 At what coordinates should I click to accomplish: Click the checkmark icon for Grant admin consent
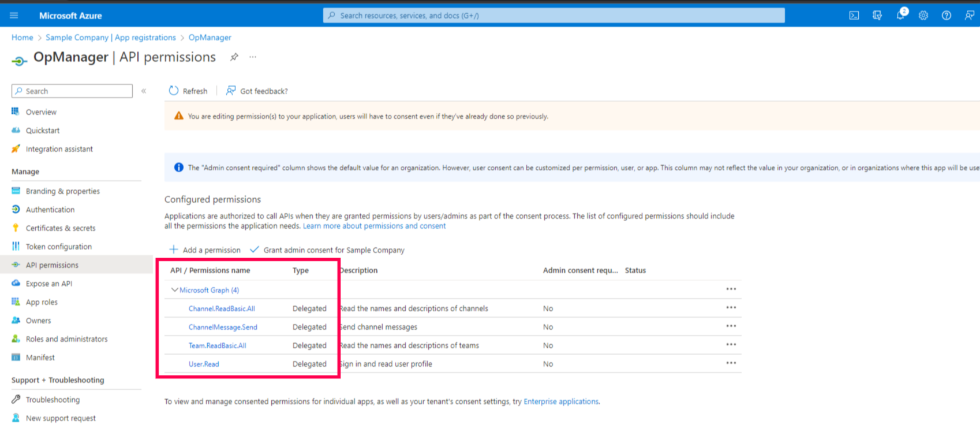(255, 250)
